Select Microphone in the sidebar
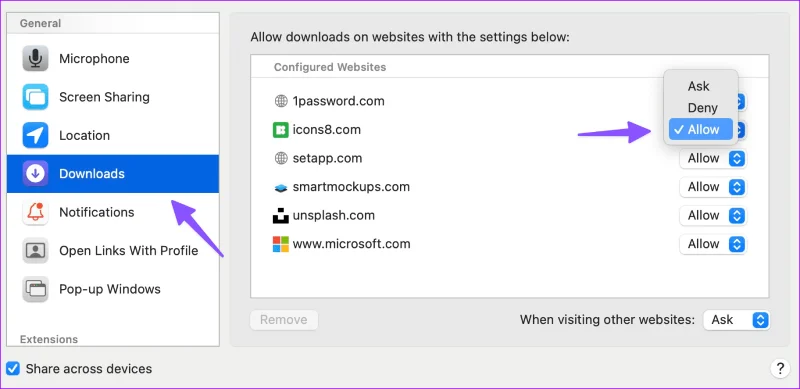The width and height of the screenshot is (800, 389). [x=113, y=59]
